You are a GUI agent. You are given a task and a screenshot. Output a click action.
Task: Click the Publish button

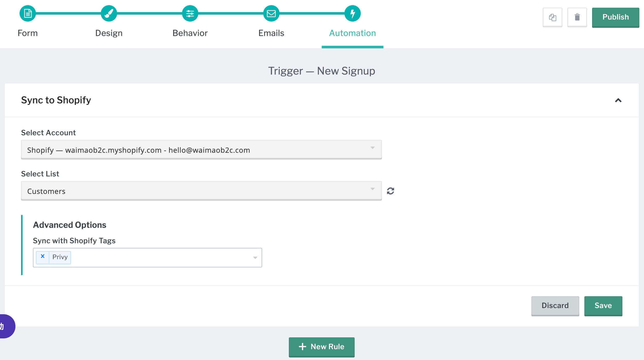pos(615,17)
